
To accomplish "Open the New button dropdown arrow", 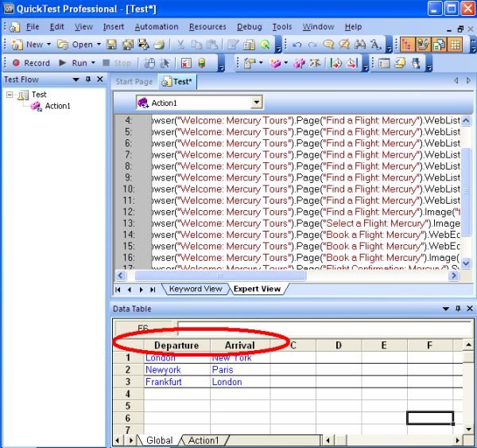I will pos(48,45).
